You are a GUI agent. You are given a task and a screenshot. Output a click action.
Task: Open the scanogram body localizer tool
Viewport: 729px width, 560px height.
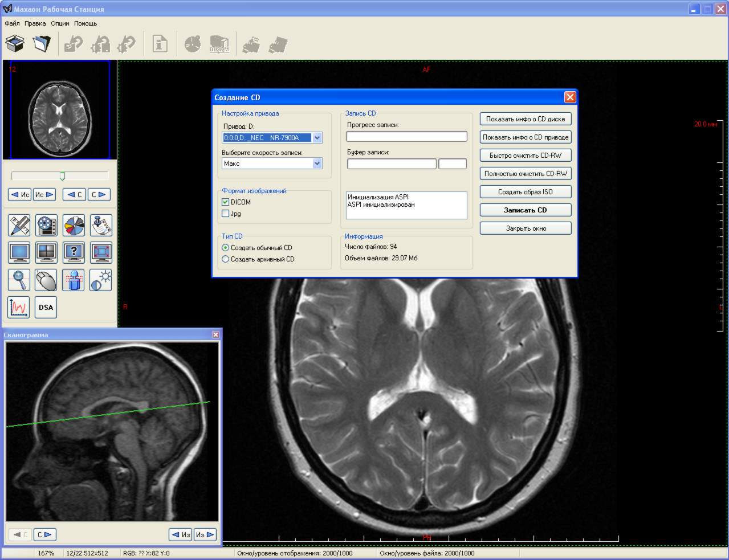tap(74, 280)
